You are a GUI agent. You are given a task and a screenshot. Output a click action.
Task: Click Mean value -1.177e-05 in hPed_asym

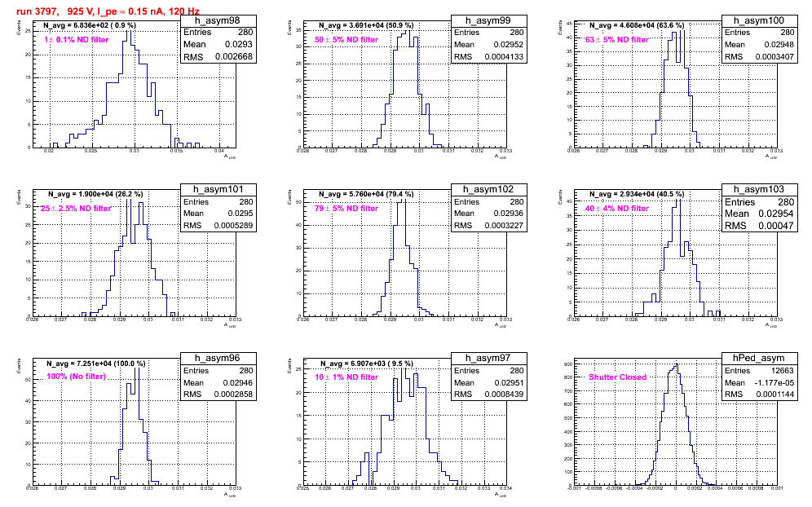pyautogui.click(x=774, y=383)
